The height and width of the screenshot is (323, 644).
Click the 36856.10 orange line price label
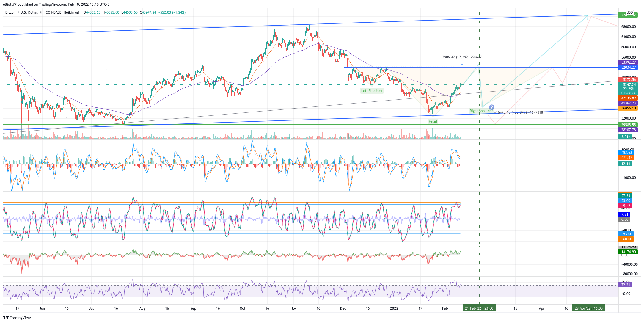pos(628,108)
